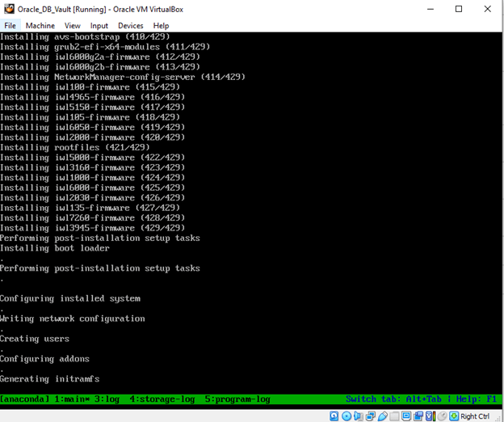Click the 'Help: F1' hint text
504x422 pixels.
477,399
